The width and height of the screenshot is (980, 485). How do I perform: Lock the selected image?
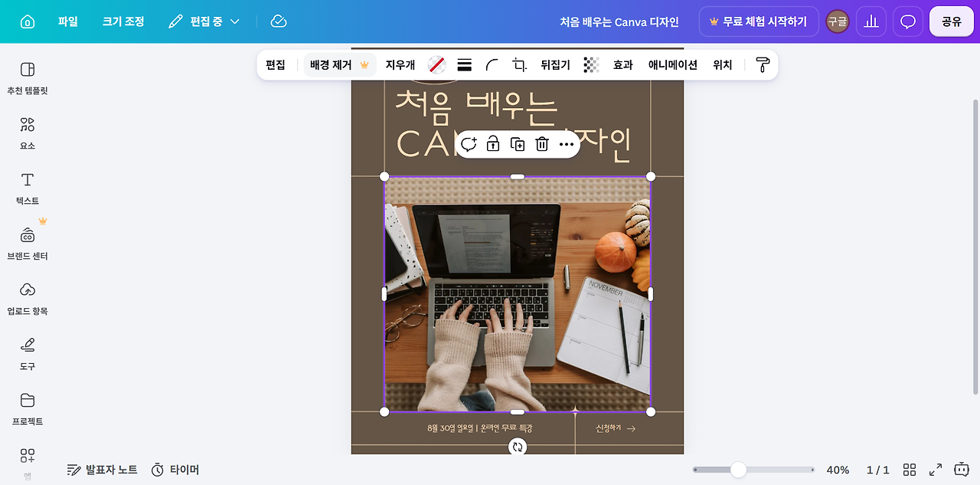pyautogui.click(x=493, y=144)
